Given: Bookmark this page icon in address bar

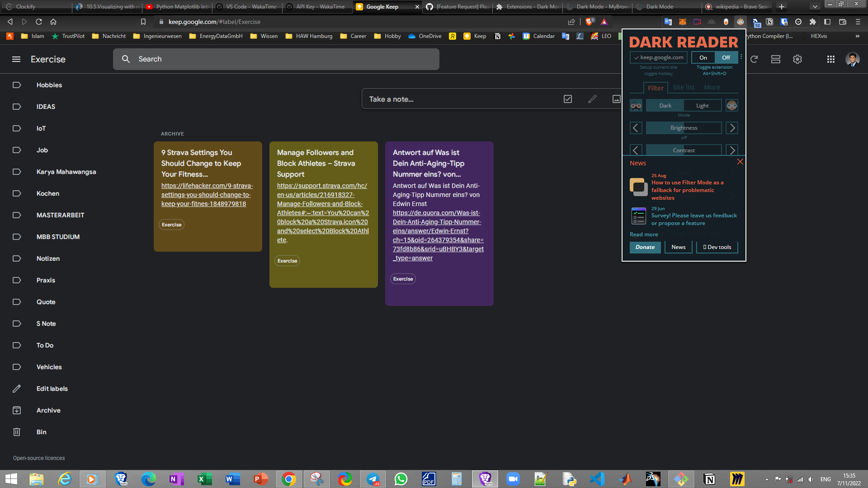Looking at the screenshot, I should click(143, 22).
